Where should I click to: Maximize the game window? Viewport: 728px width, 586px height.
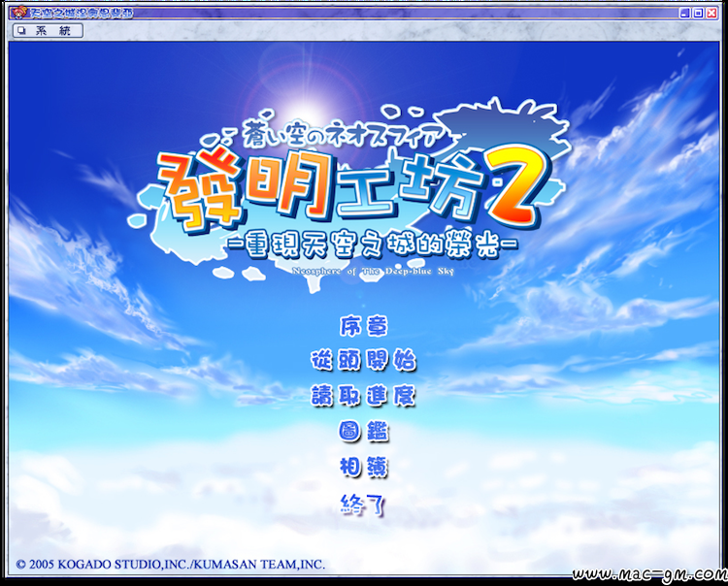pos(698,14)
